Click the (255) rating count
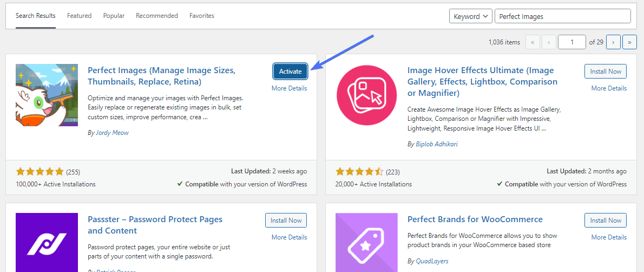Image resolution: width=644 pixels, height=272 pixels. (x=73, y=172)
